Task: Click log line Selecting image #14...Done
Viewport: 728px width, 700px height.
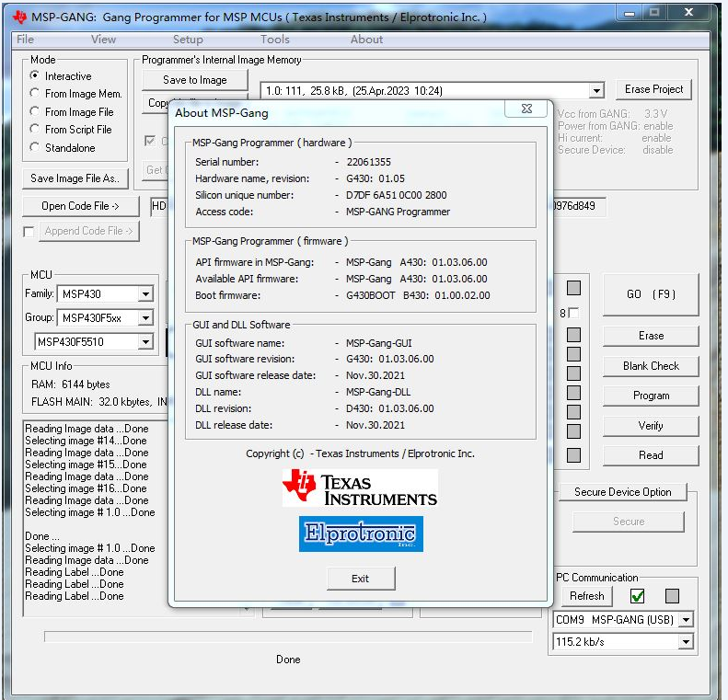Action: 86,441
